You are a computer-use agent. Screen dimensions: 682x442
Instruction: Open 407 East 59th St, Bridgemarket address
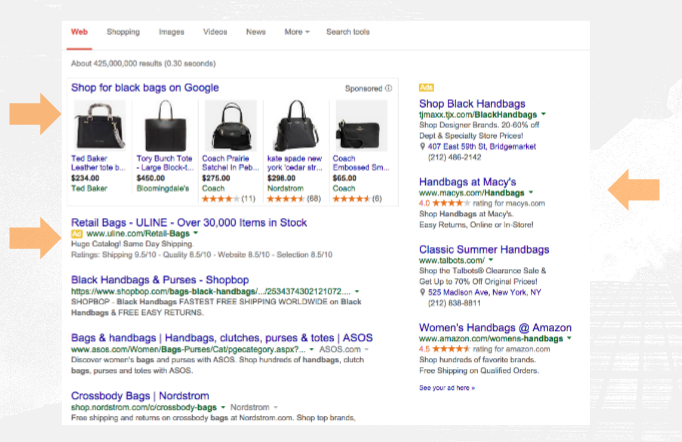point(481,147)
